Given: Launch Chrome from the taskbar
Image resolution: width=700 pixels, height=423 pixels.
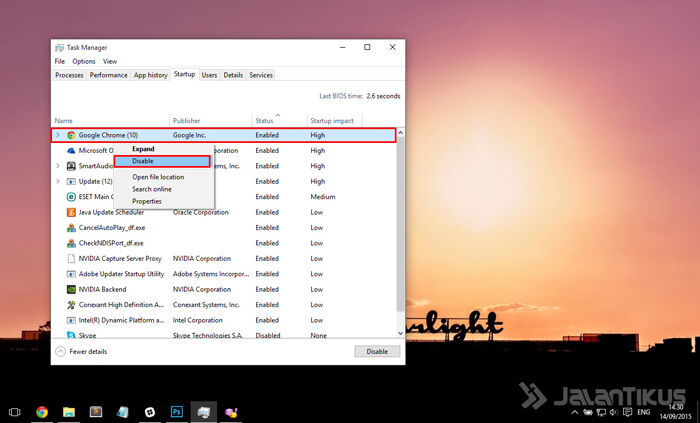Looking at the screenshot, I should (x=42, y=411).
